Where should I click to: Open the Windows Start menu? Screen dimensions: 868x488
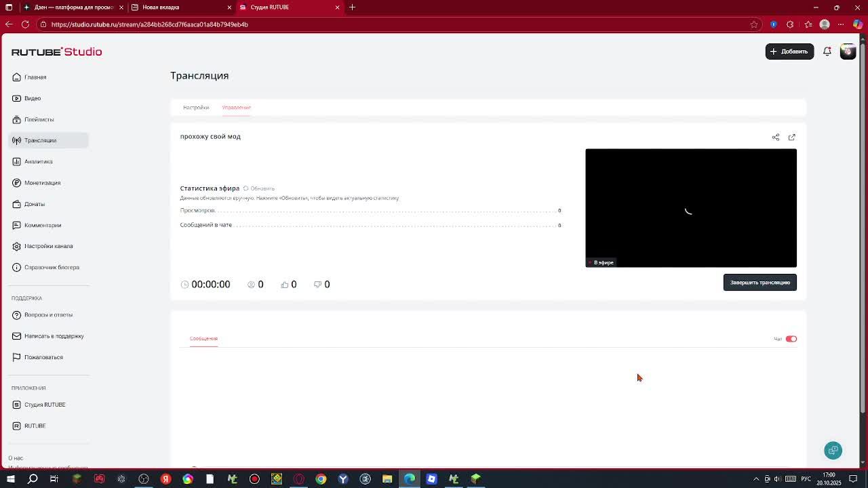coord(10,479)
